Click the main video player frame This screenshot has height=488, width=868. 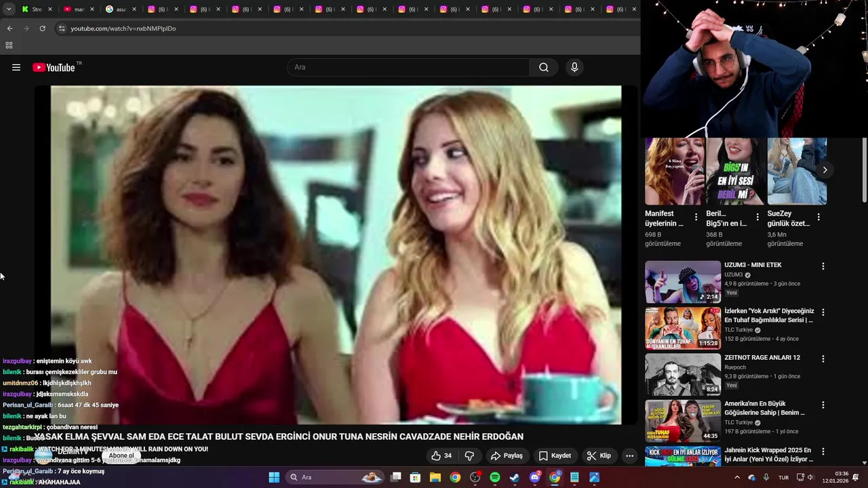click(336, 255)
